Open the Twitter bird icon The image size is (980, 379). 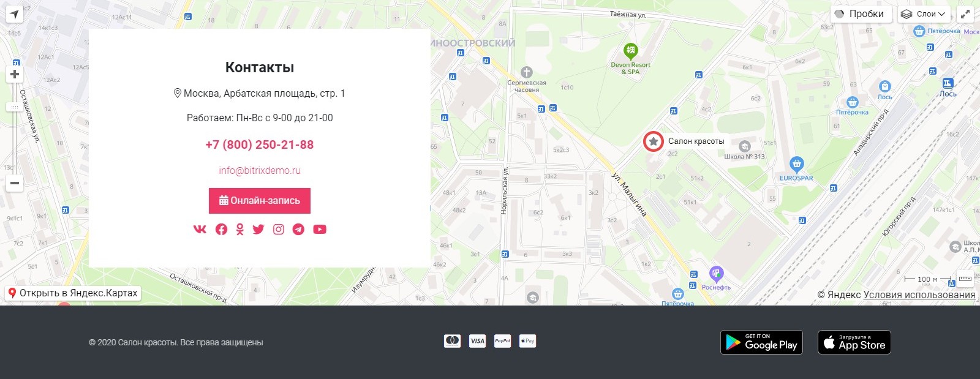258,229
